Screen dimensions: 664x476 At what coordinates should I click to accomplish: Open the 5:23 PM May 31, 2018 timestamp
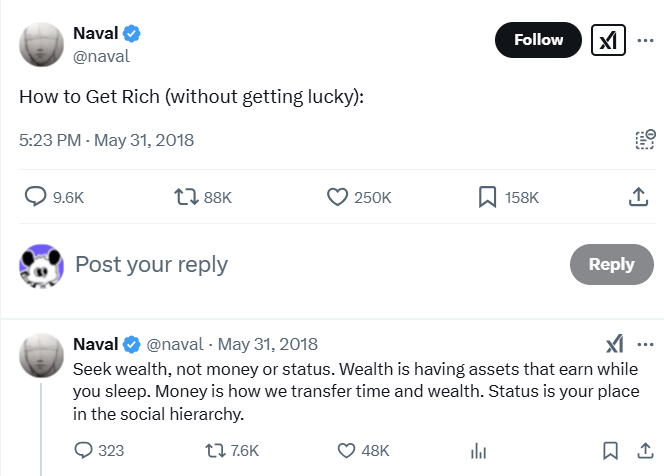(x=107, y=140)
